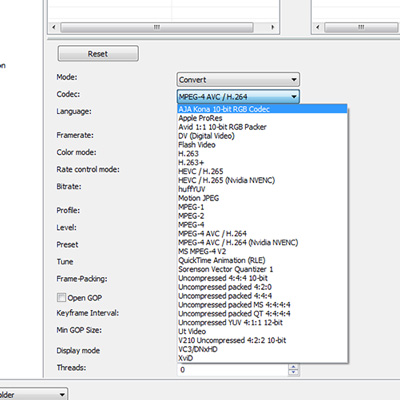Click left arrow of left pane scrollbar
Screen dimensions: 400x400
tap(54, 27)
